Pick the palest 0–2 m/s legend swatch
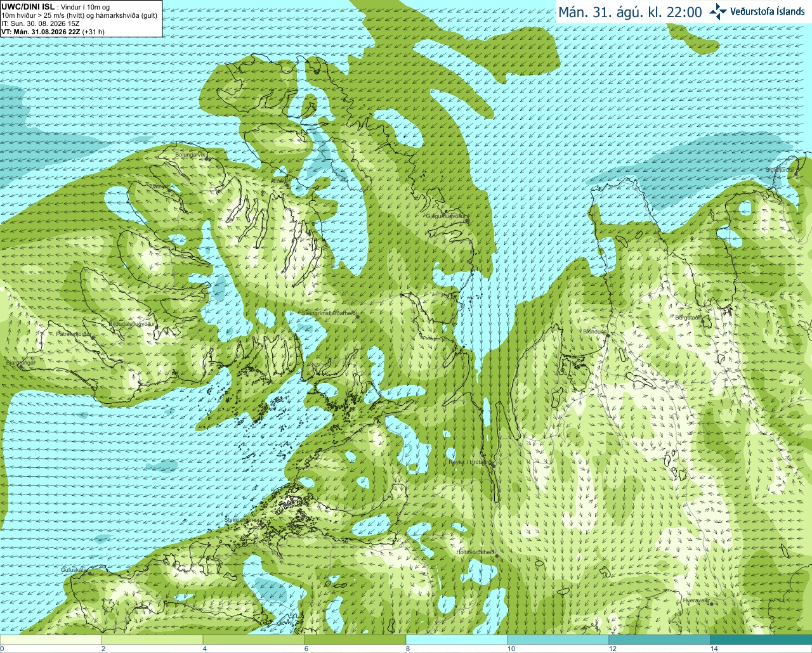The image size is (812, 653). click(51, 640)
